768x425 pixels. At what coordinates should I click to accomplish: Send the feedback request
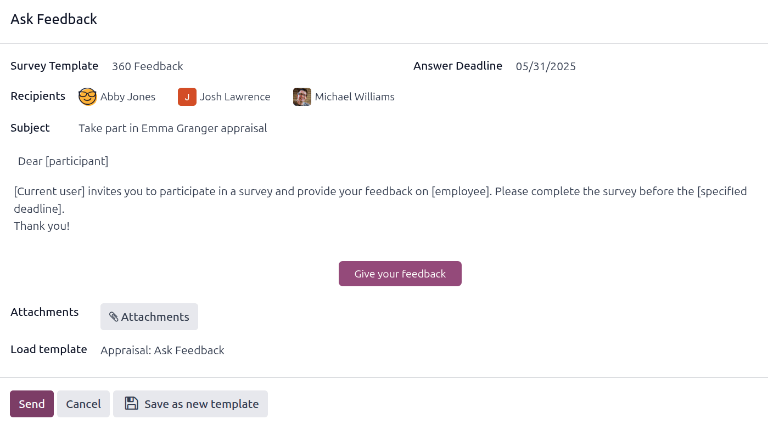coord(31,404)
